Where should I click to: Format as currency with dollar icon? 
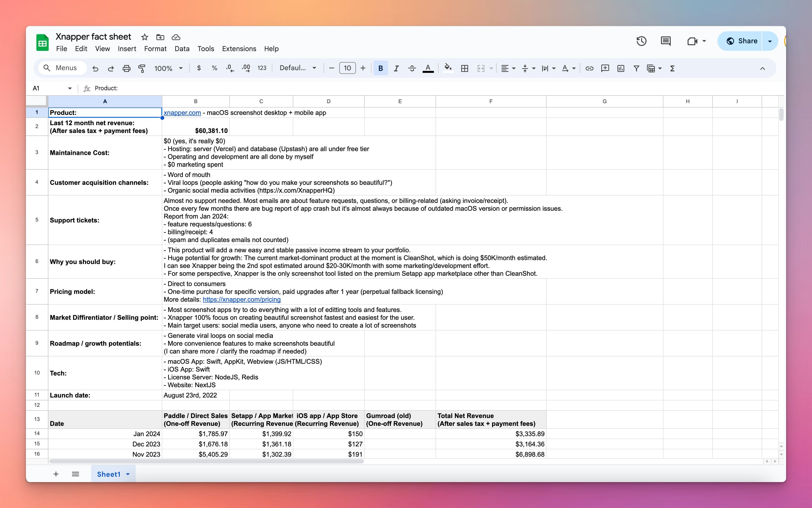point(199,68)
